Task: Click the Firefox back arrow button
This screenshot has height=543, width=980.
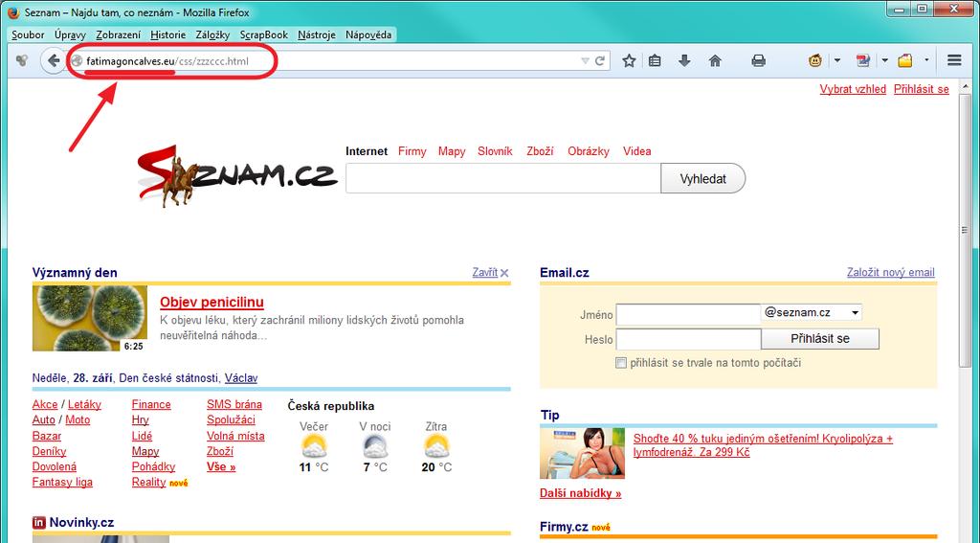Action: (x=54, y=60)
